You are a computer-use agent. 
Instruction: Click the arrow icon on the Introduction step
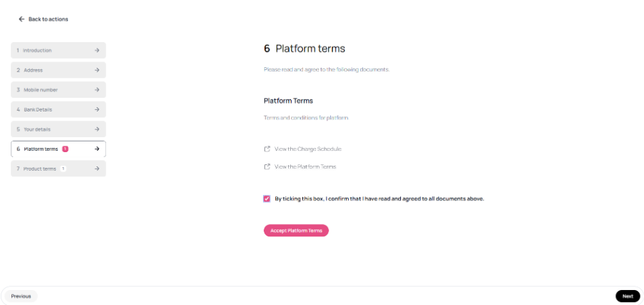point(97,51)
